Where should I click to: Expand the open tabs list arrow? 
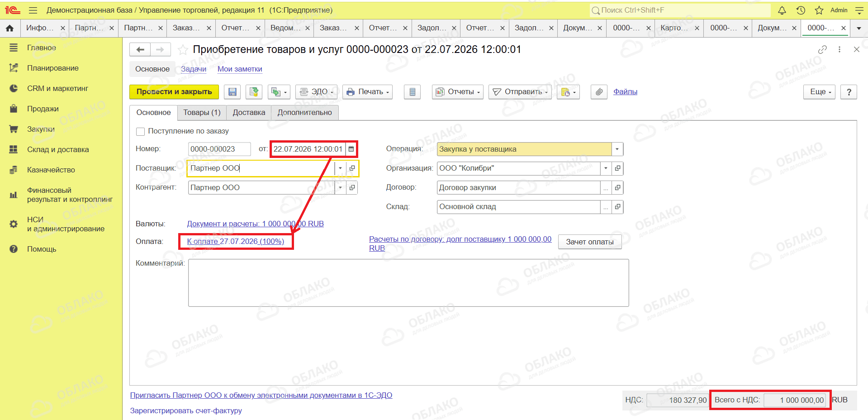tap(859, 28)
